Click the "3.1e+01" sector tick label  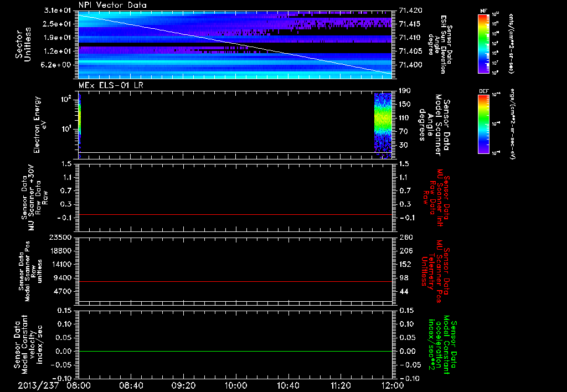[58, 11]
